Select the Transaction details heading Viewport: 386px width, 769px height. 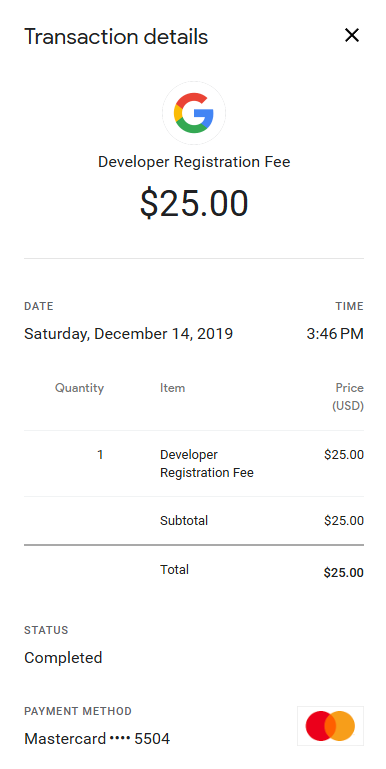coord(116,37)
